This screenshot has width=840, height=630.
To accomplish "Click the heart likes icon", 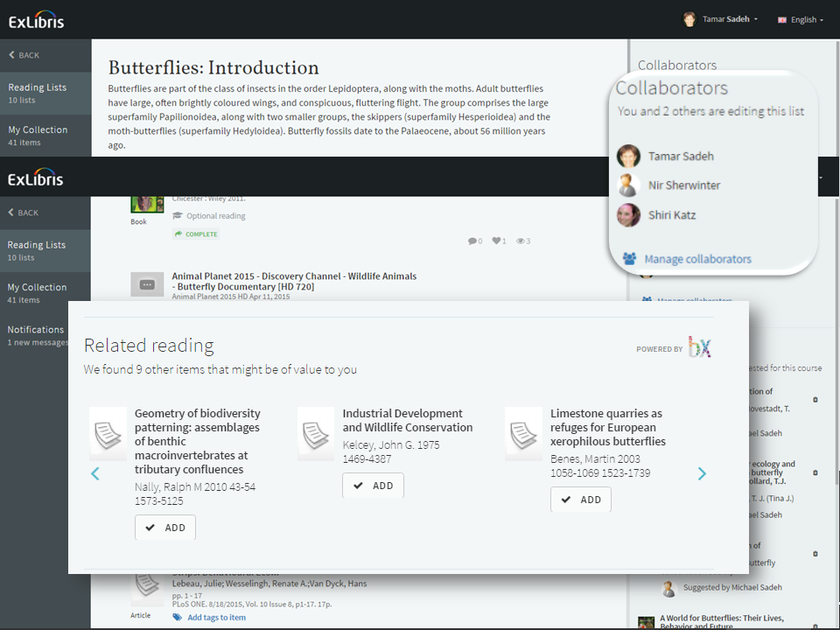I will click(496, 241).
